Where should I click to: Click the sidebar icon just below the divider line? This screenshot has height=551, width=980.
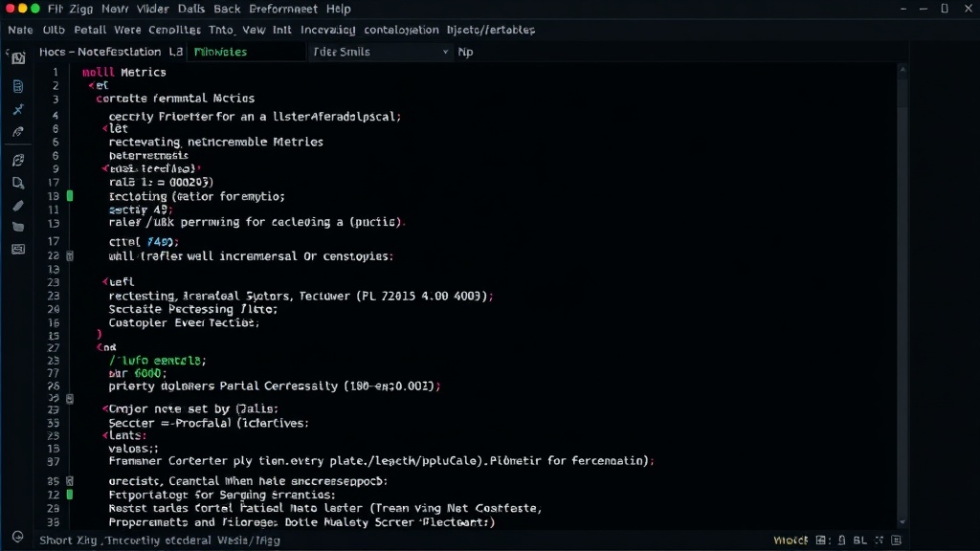[x=18, y=161]
